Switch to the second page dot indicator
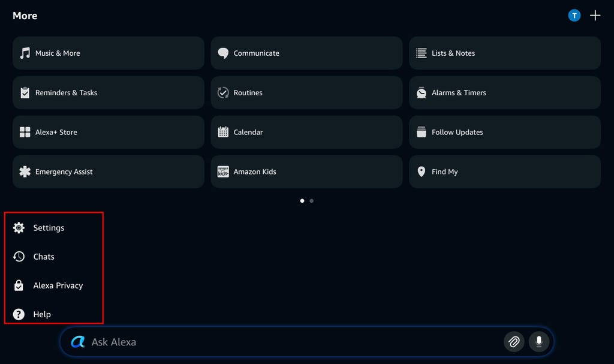 [312, 201]
